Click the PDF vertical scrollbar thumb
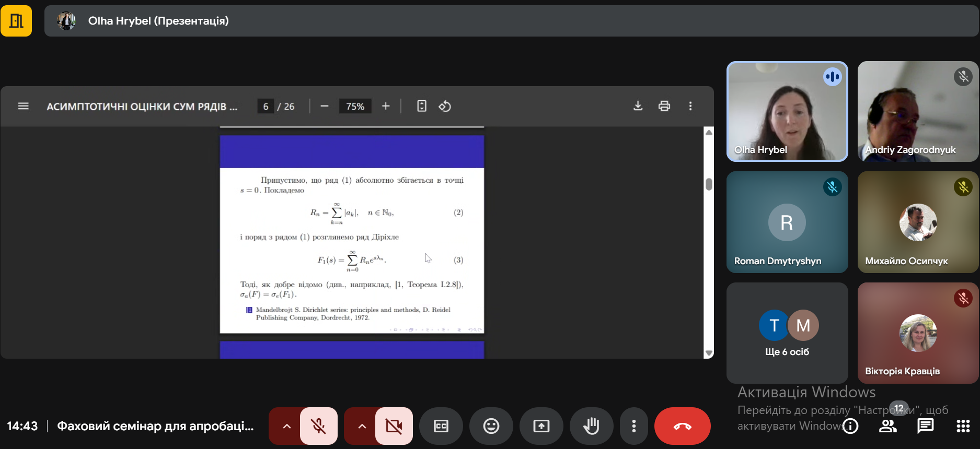 tap(709, 184)
